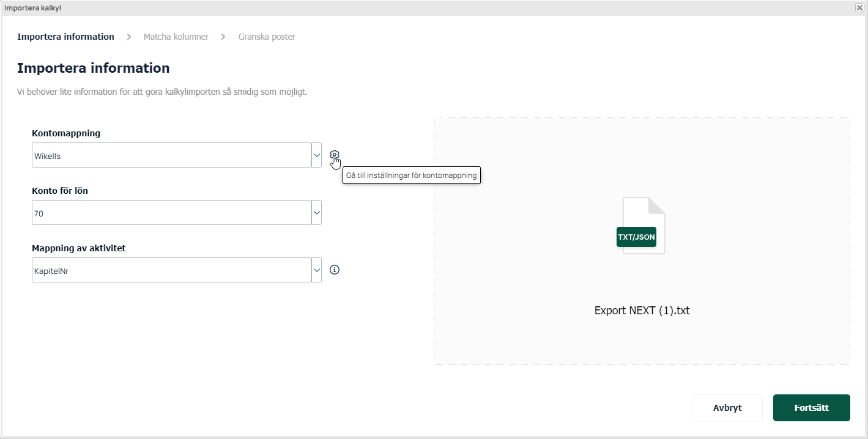Click the chevron after the Importera information step

click(129, 37)
